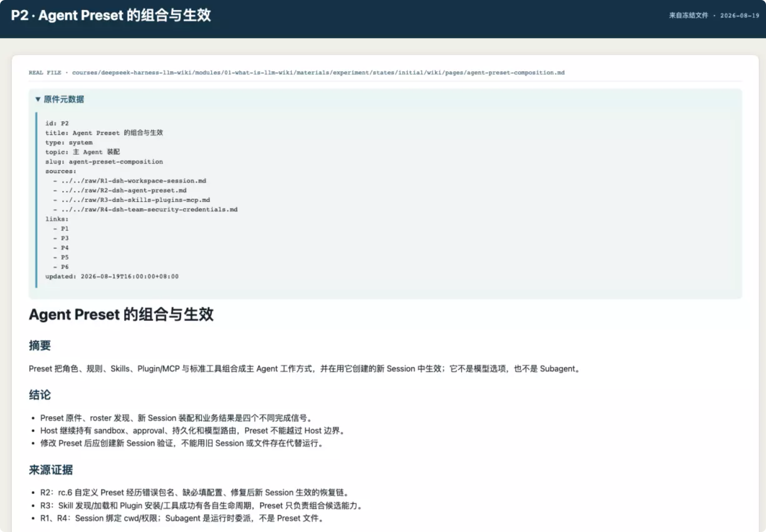Click bullet 'Preset 原件、roster 发现'
The width and height of the screenshot is (766, 532).
(x=177, y=418)
